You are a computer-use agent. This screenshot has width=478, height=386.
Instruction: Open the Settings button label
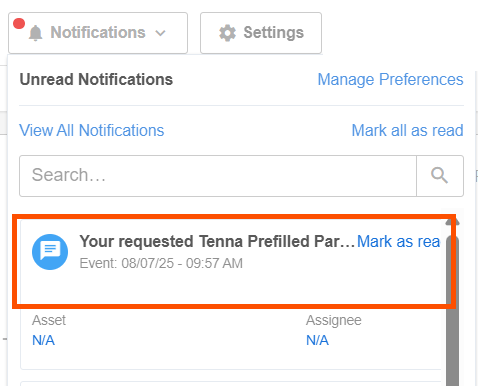(273, 33)
